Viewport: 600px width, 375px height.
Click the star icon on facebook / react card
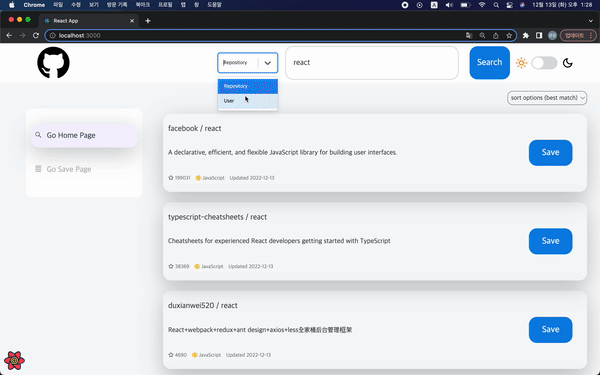(x=171, y=178)
